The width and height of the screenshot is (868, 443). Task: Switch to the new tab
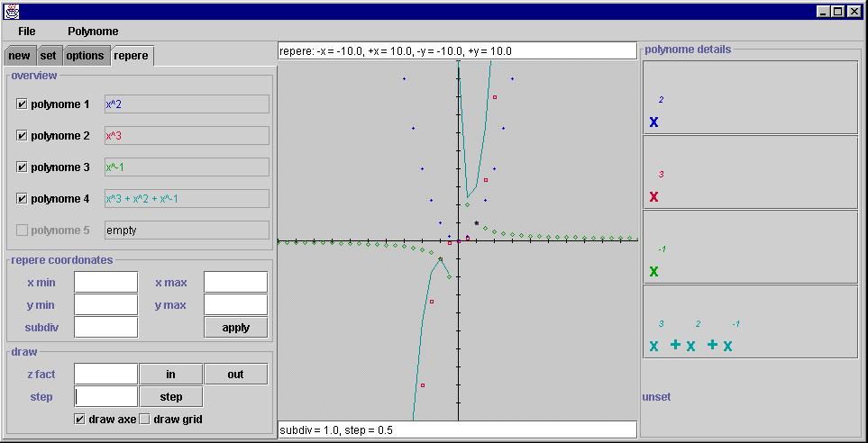coord(19,56)
